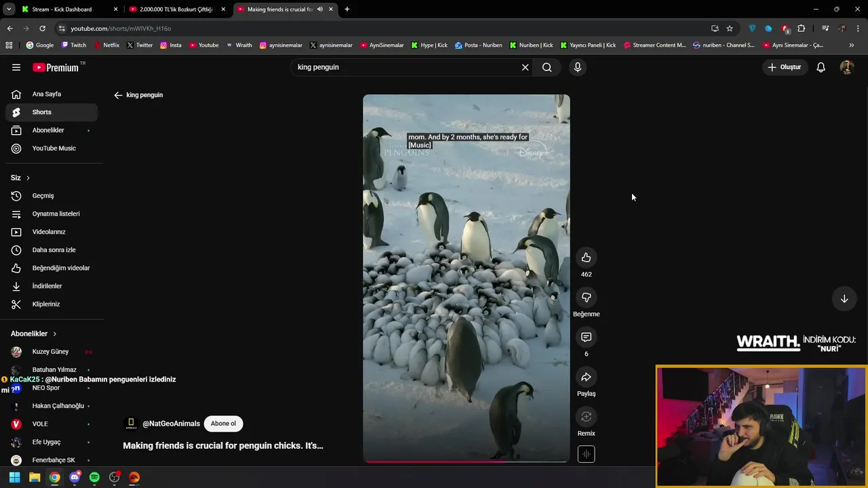The image size is (868, 488).
Task: Open Daha sonra izle list
Action: click(51, 250)
